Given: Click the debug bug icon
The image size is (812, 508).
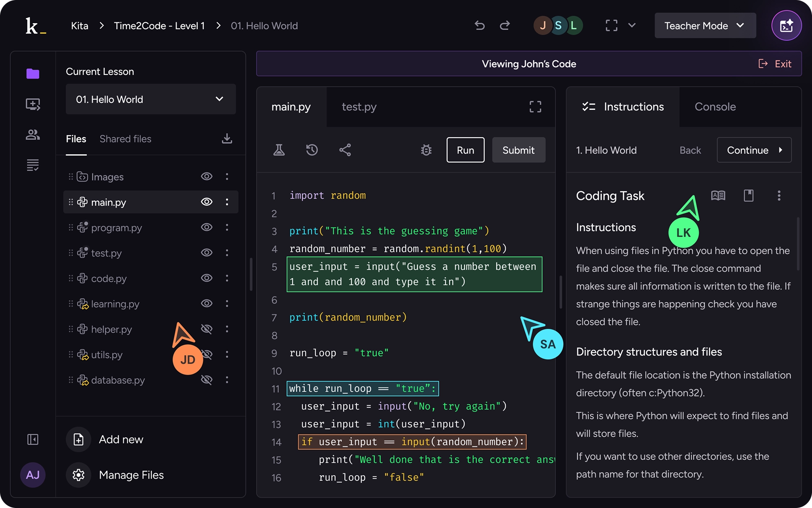Looking at the screenshot, I should [x=426, y=150].
